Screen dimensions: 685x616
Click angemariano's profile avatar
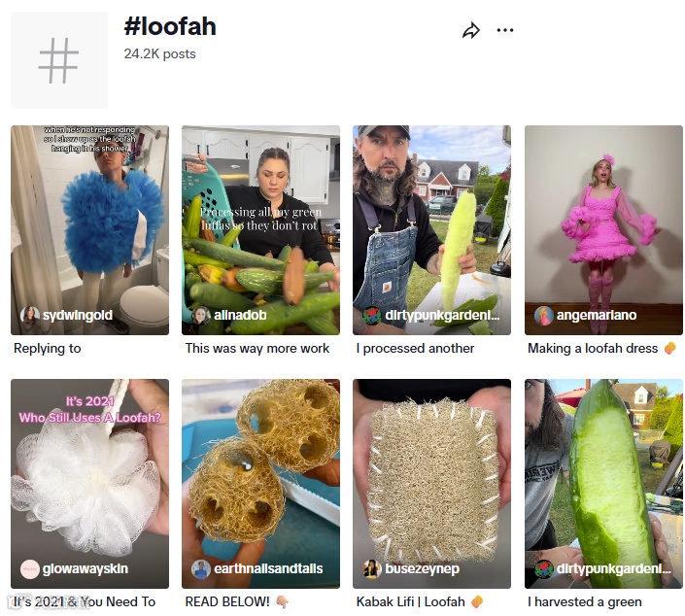click(544, 315)
